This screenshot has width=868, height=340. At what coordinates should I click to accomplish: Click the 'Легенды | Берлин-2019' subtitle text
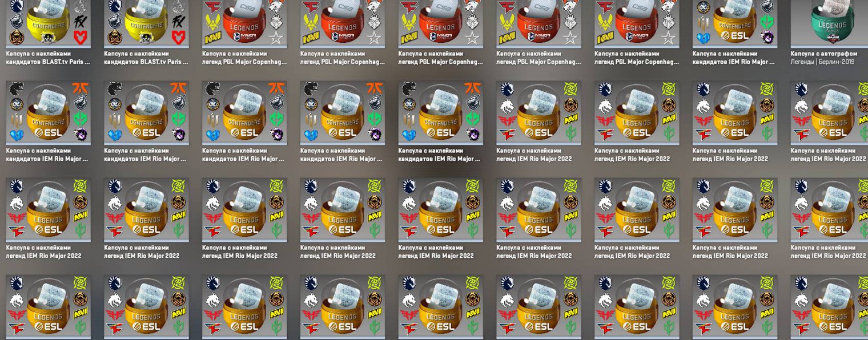click(823, 62)
